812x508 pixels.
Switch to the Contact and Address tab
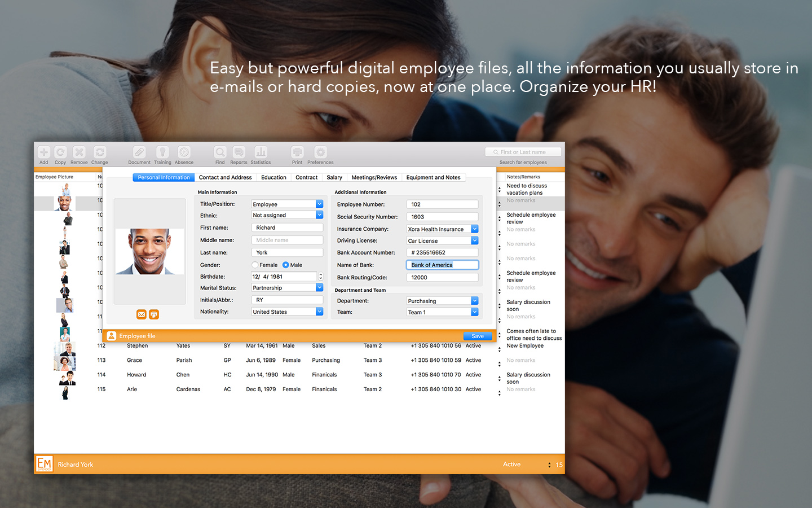click(x=225, y=177)
